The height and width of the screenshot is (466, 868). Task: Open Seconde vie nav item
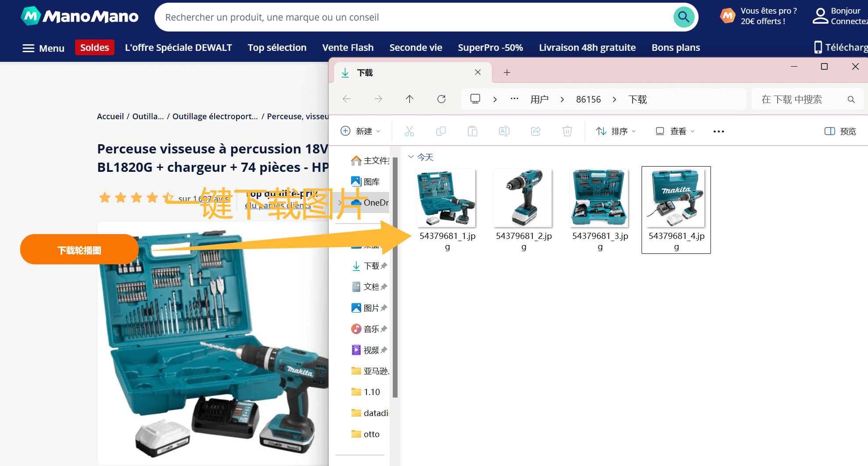click(416, 47)
